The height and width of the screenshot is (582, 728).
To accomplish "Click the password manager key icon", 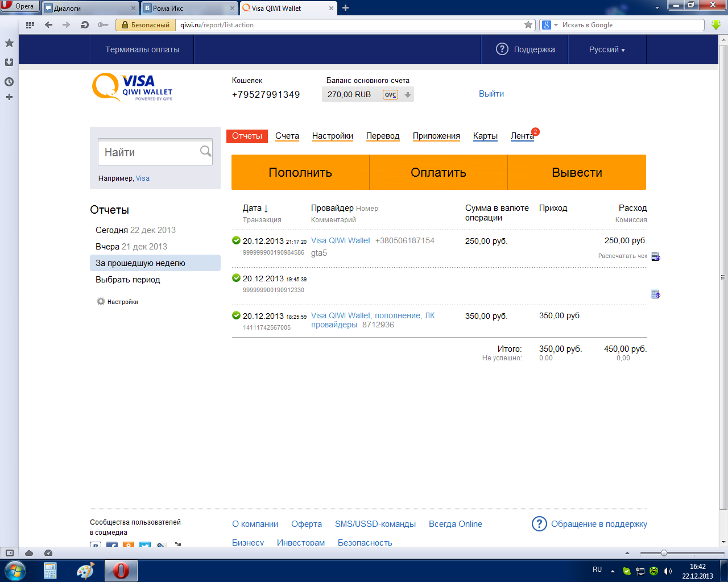I will click(x=103, y=25).
